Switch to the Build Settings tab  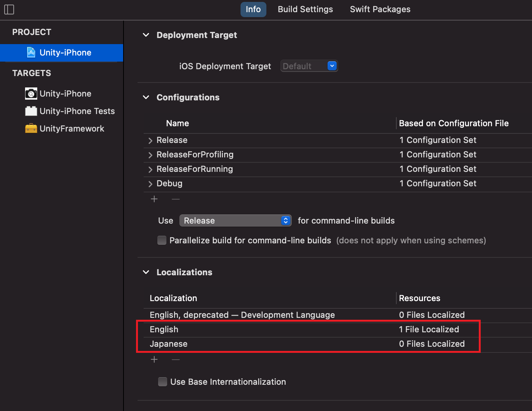[x=305, y=9]
